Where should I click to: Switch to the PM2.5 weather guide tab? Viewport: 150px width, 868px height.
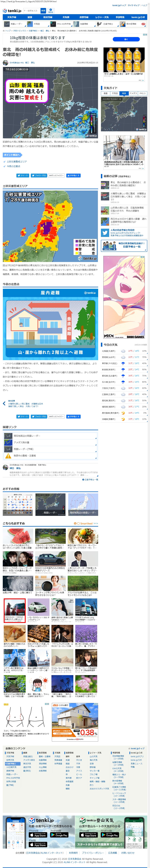pyautogui.click(x=142, y=93)
